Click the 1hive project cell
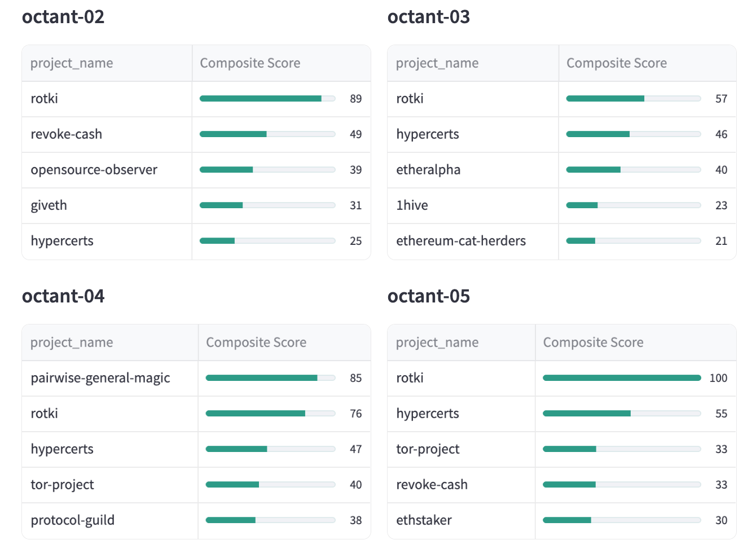 pyautogui.click(x=412, y=205)
